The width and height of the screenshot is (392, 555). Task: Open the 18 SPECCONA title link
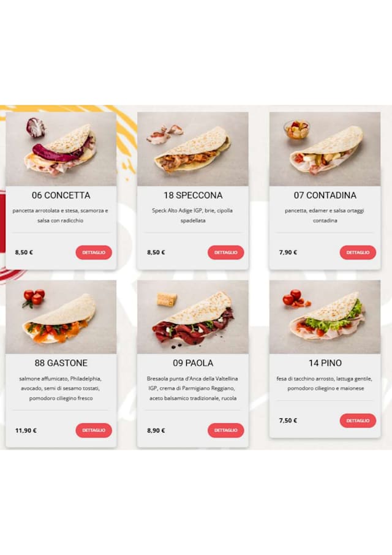coord(193,195)
